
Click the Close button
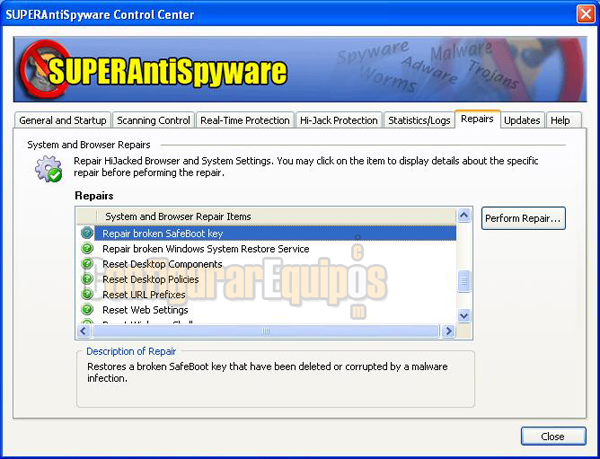pos(553,436)
